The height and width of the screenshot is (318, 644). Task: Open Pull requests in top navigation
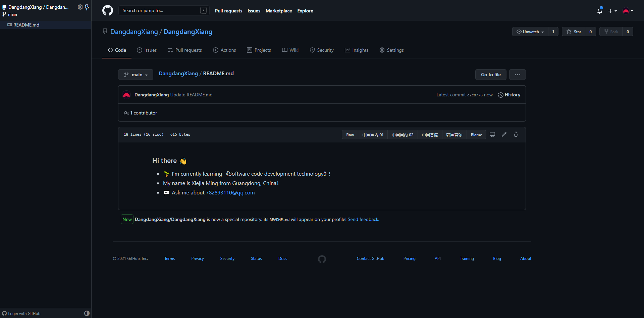pos(228,11)
